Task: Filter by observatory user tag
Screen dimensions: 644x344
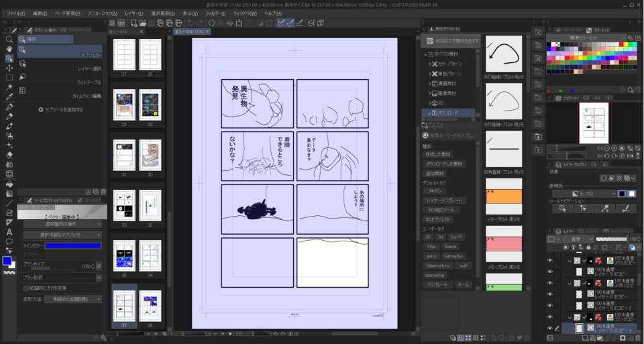Action: point(438,266)
